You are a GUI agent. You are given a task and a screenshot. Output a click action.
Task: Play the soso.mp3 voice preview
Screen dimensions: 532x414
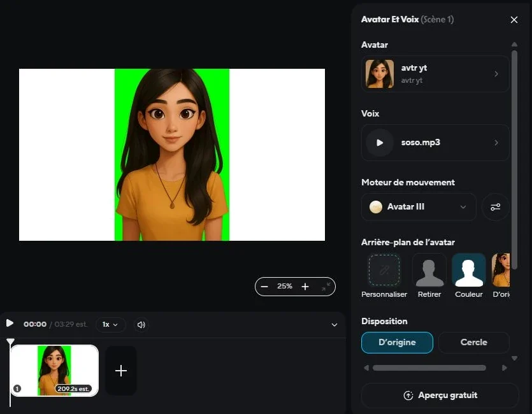pyautogui.click(x=380, y=143)
